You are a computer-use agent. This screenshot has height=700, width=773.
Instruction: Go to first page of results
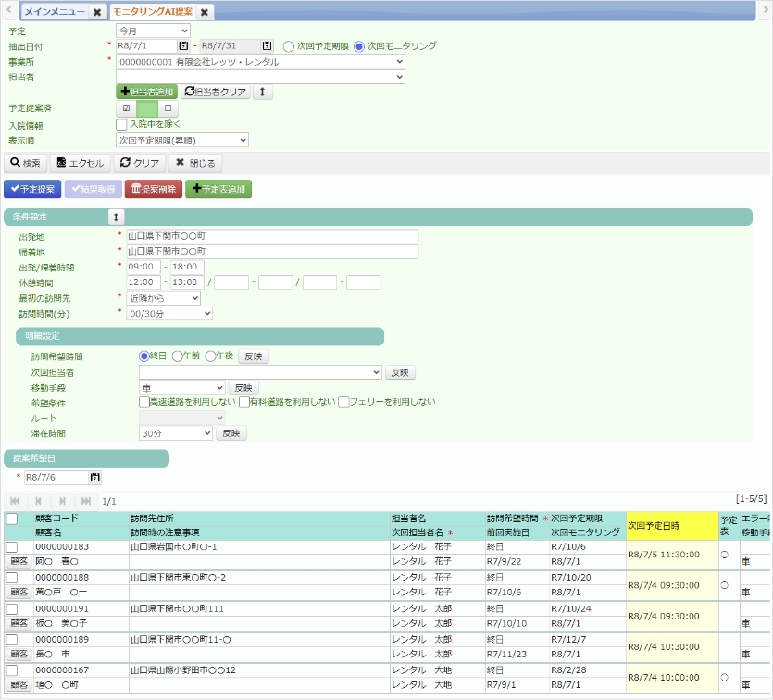15,501
